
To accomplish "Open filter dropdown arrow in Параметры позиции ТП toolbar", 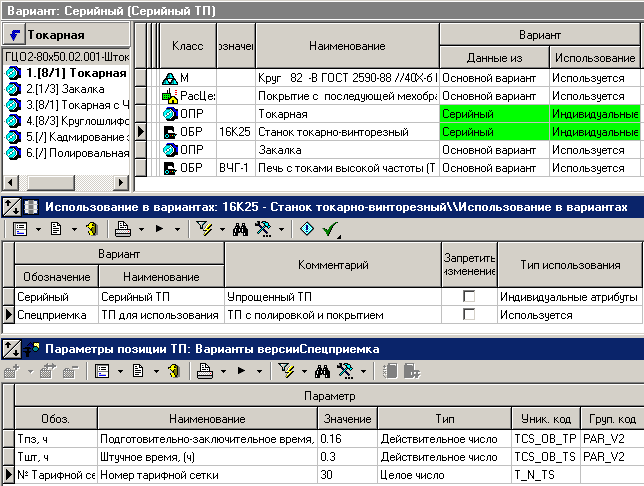I will pos(304,371).
